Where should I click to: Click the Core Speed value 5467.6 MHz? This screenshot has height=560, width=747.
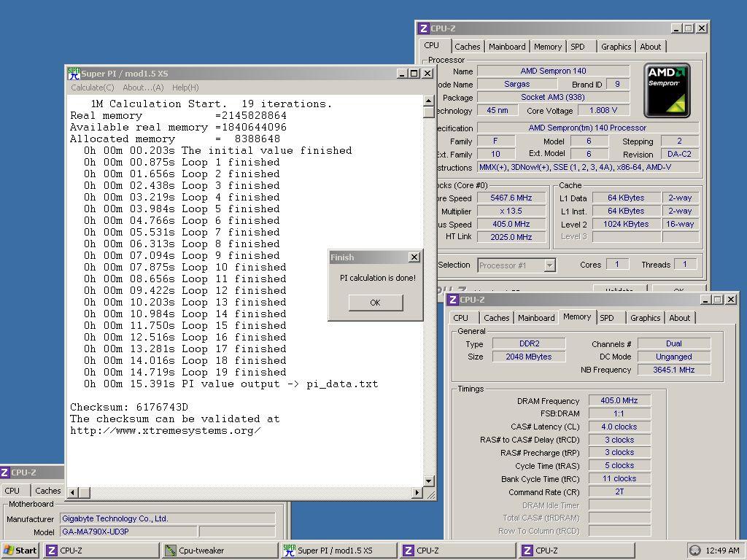click(511, 198)
